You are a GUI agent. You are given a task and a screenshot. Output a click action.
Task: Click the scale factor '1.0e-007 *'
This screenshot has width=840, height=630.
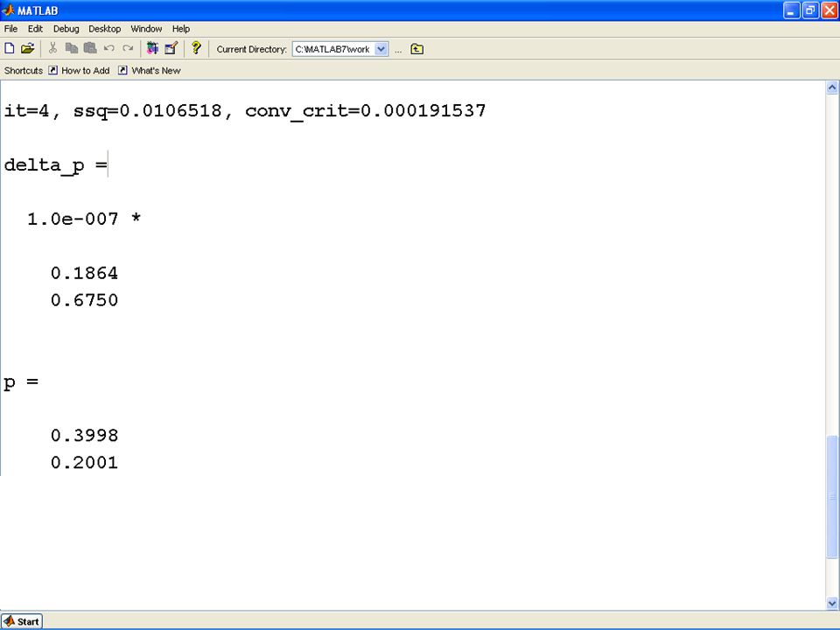click(84, 219)
